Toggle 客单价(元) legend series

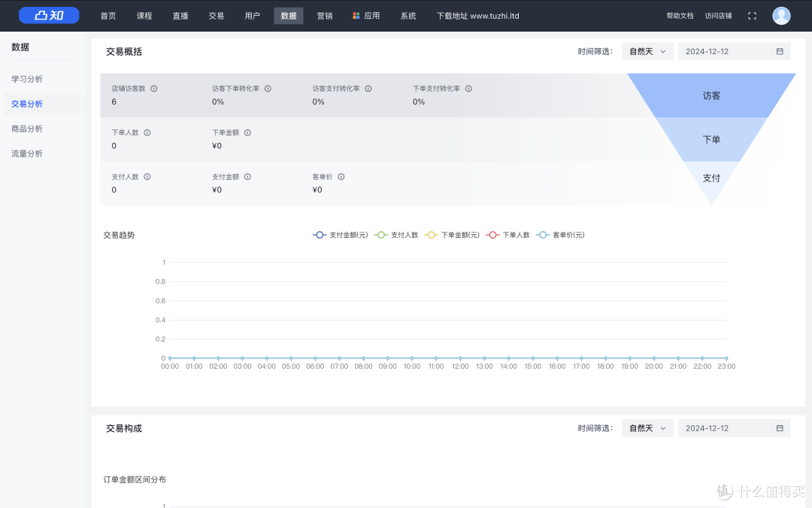click(x=560, y=235)
